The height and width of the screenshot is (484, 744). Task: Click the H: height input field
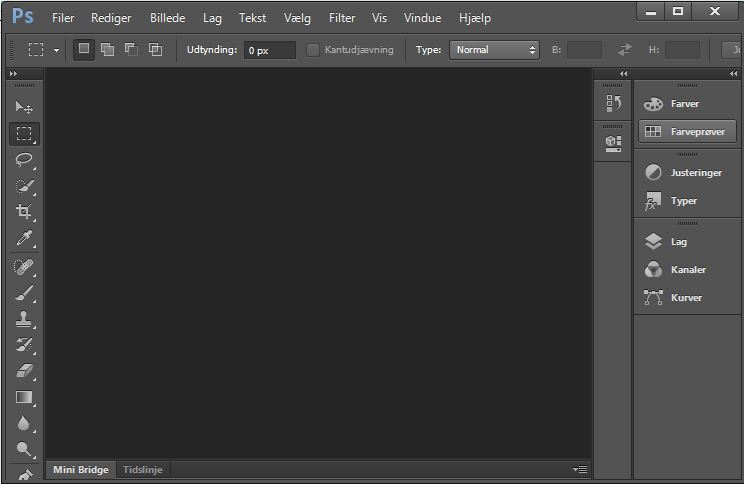tap(682, 50)
